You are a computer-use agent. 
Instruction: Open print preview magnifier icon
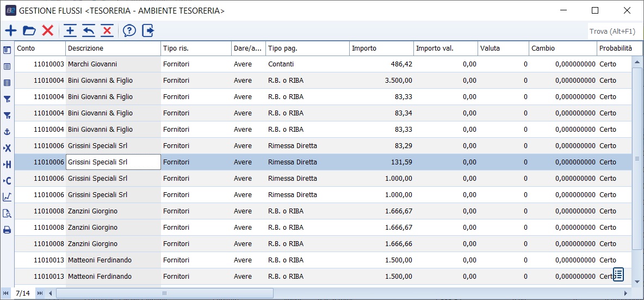pyautogui.click(x=8, y=213)
